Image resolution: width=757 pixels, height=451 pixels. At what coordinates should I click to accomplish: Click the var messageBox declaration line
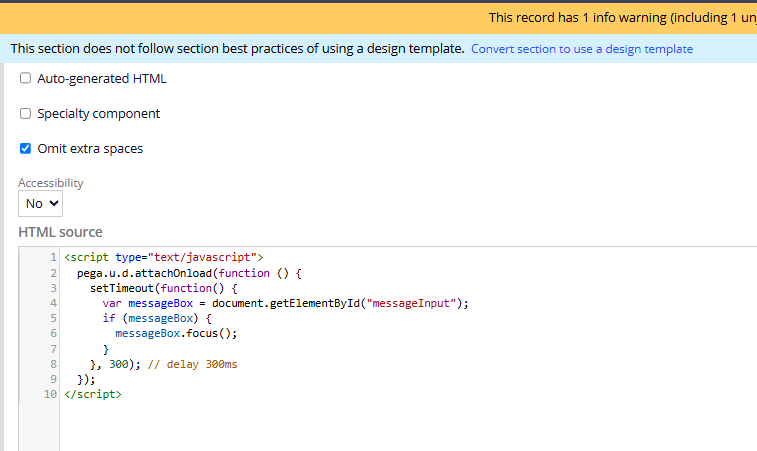[x=285, y=303]
